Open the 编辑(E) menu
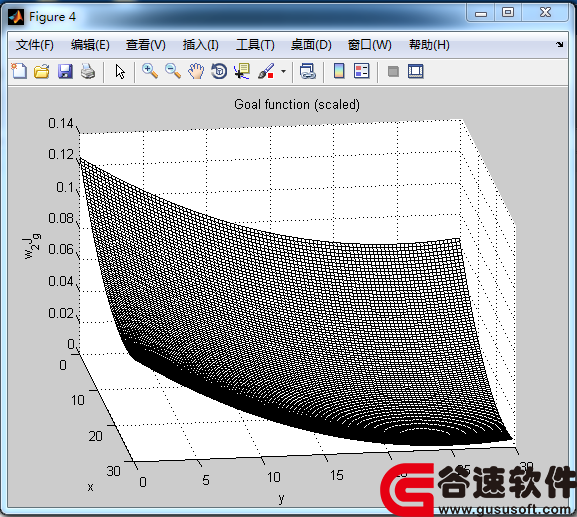Viewport: 577px width, 517px height. (90, 45)
